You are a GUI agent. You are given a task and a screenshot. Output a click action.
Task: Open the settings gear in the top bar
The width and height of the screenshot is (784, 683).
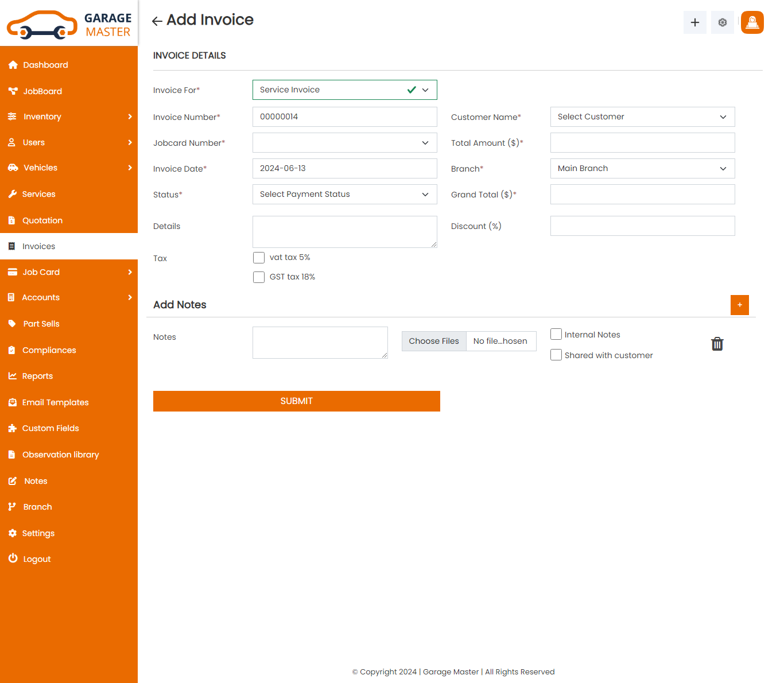722,22
